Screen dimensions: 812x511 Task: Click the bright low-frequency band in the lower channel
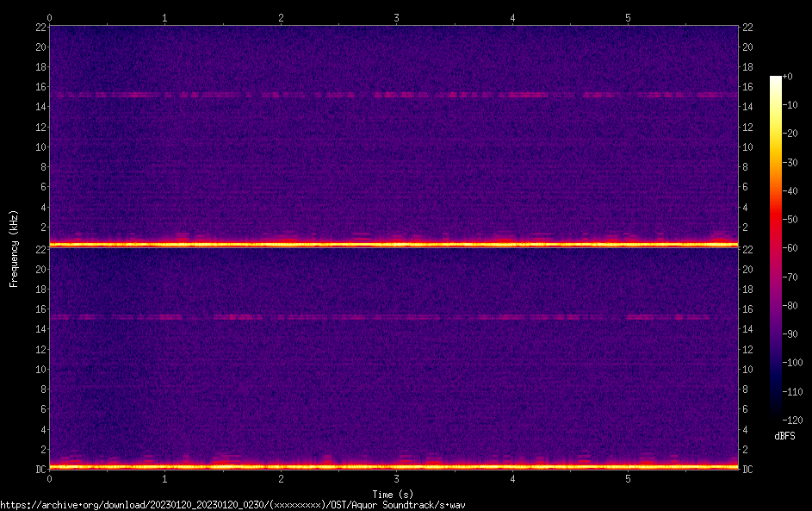click(x=393, y=466)
